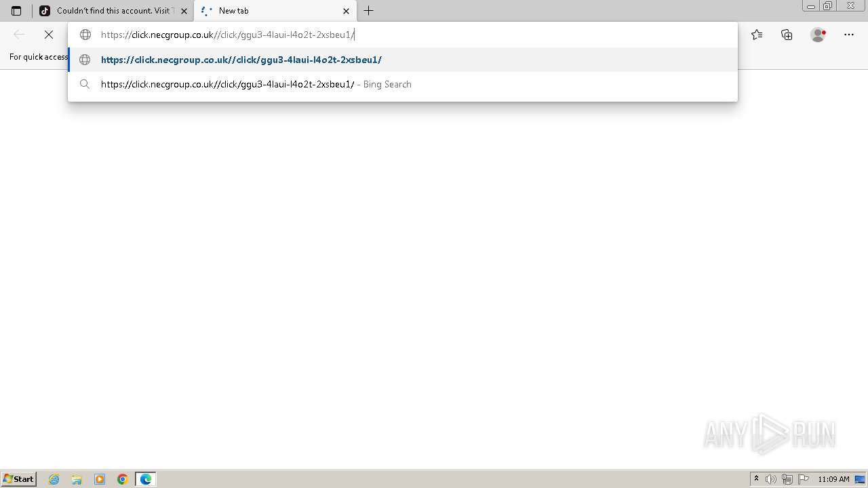The width and height of the screenshot is (868, 488).
Task: Show hidden system tray icons
Action: pyautogui.click(x=756, y=479)
